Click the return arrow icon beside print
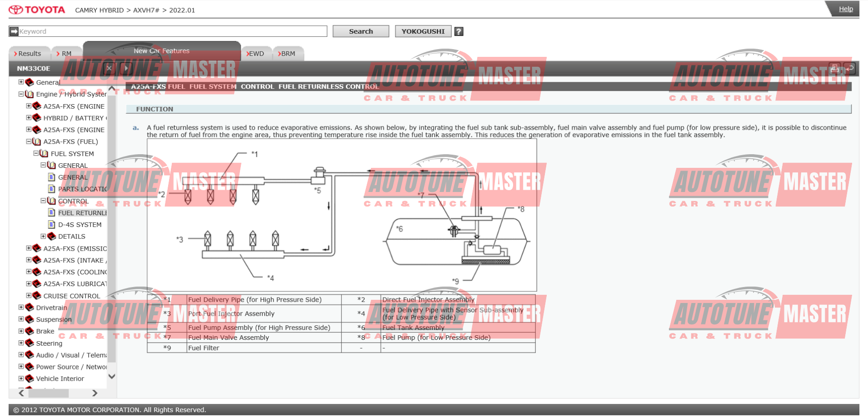This screenshot has height=419, width=868. (850, 69)
